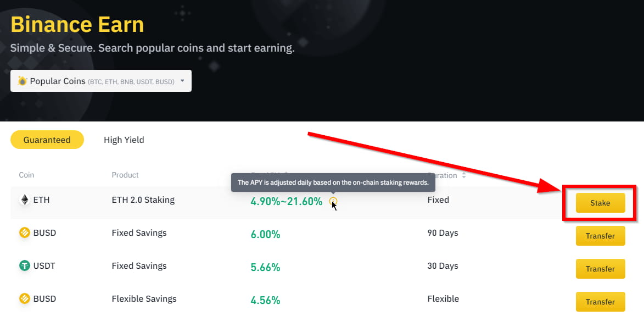The width and height of the screenshot is (644, 321).
Task: Click the Product column header
Action: click(125, 175)
